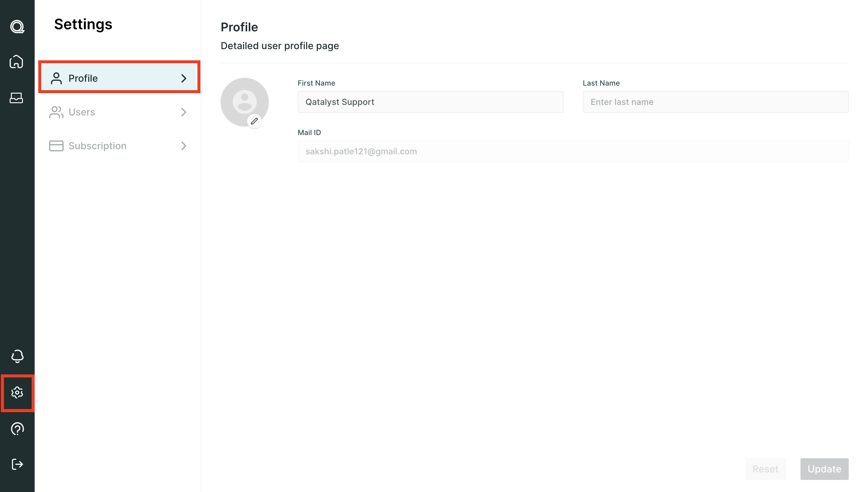This screenshot has height=492, width=868.
Task: Click the Settings heading text
Action: 83,24
